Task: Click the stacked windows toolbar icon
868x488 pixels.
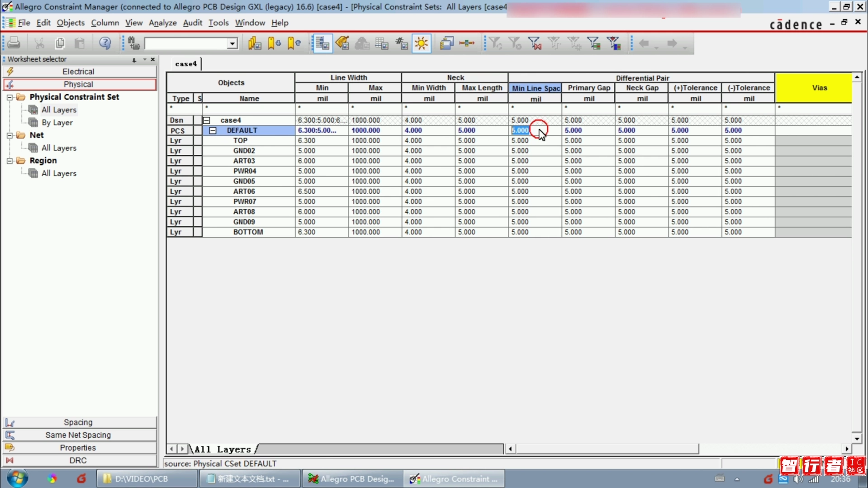Action: (x=446, y=43)
